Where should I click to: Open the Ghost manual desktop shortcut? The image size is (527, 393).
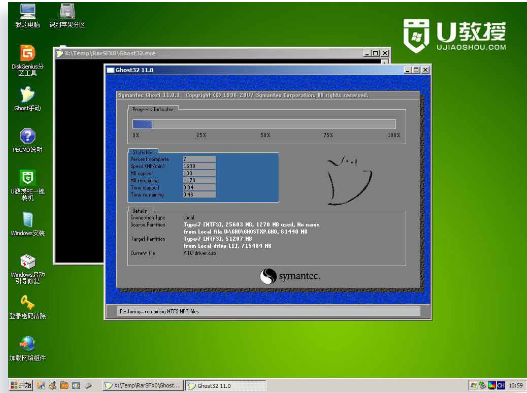28,99
